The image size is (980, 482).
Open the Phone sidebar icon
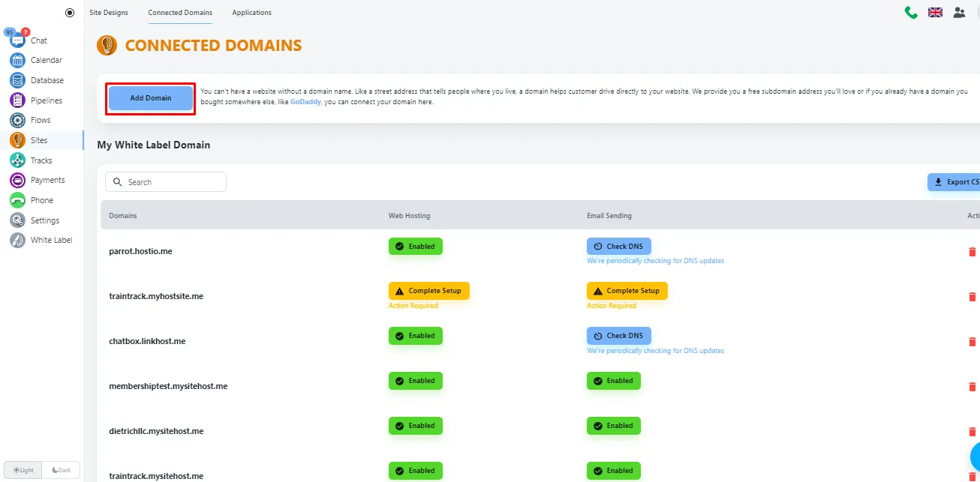17,200
